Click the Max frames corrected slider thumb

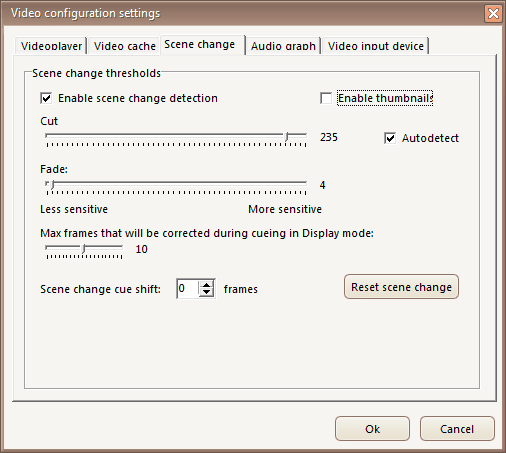point(84,249)
